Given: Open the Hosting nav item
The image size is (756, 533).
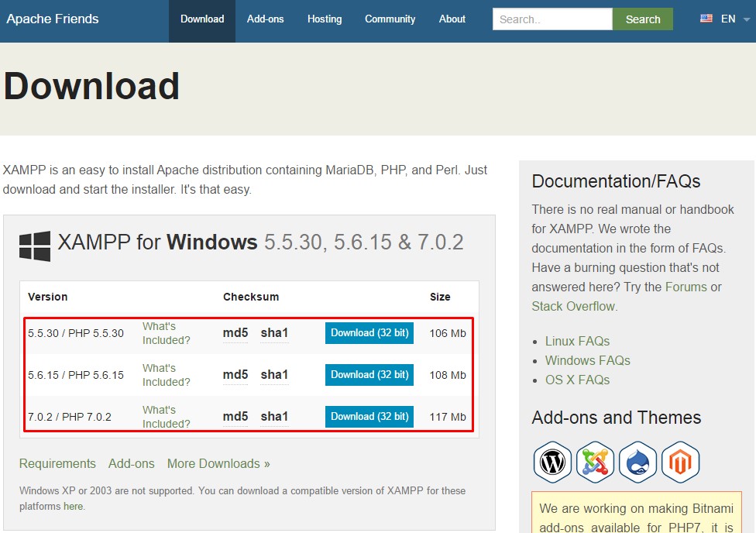Looking at the screenshot, I should tap(325, 19).
